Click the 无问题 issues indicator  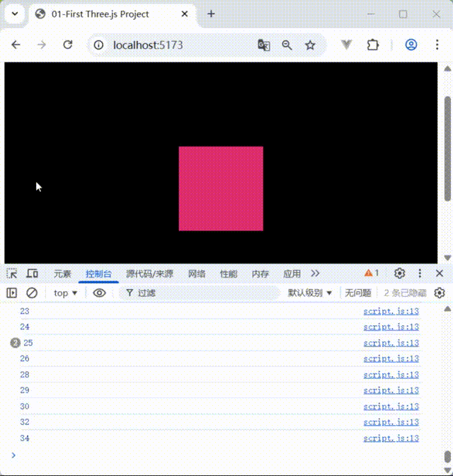358,293
